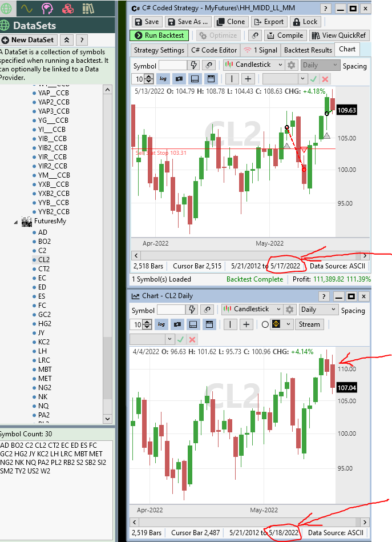
Task: Select CL2 symbol in FuturesMy tree
Action: 44,260
